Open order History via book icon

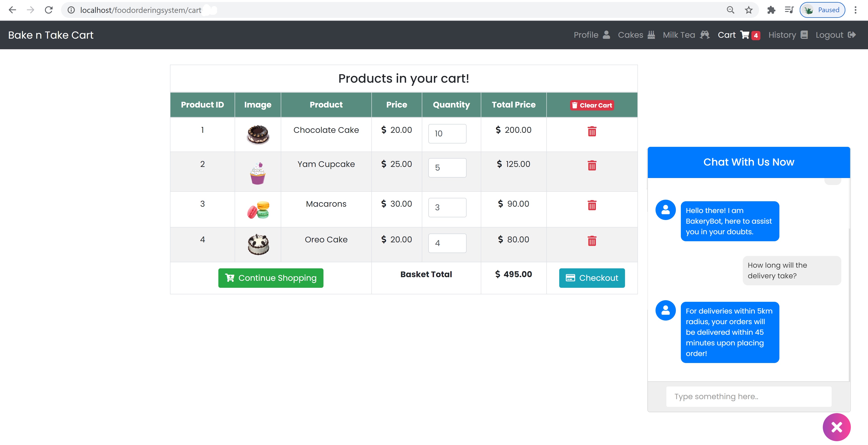pos(805,35)
